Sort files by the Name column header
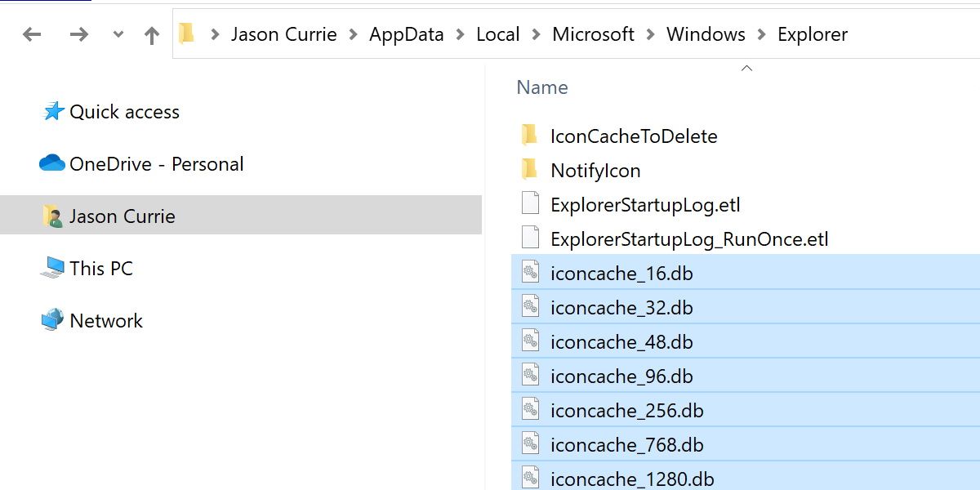Screen dimensions: 980x490 pos(542,87)
